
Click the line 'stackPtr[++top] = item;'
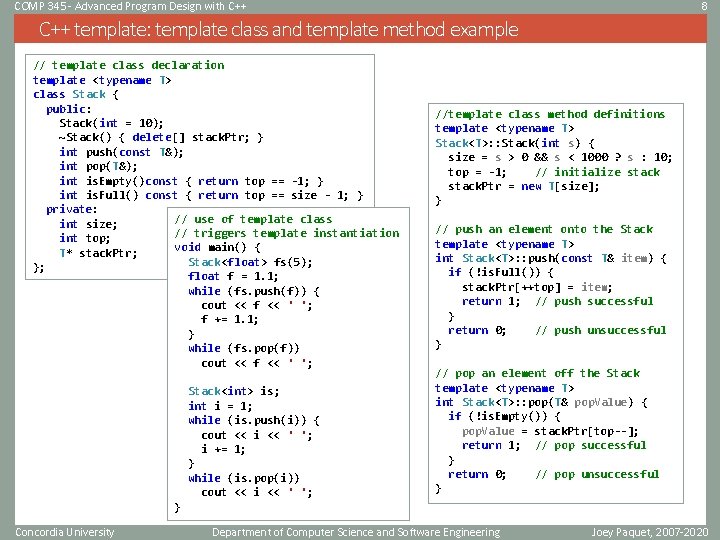tap(537, 287)
